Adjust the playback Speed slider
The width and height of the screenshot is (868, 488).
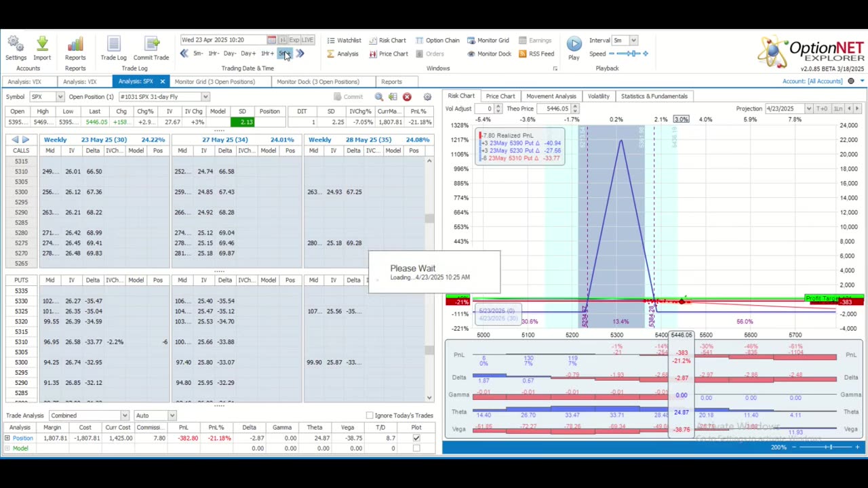pyautogui.click(x=632, y=54)
